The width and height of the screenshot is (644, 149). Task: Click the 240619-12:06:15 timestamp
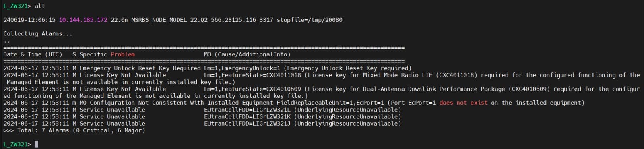[x=29, y=20]
